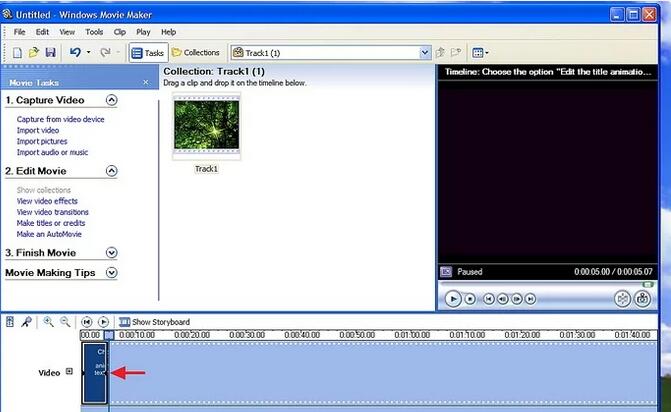The image size is (671, 412).
Task: Close the Movie Tasks pane
Action: [145, 82]
